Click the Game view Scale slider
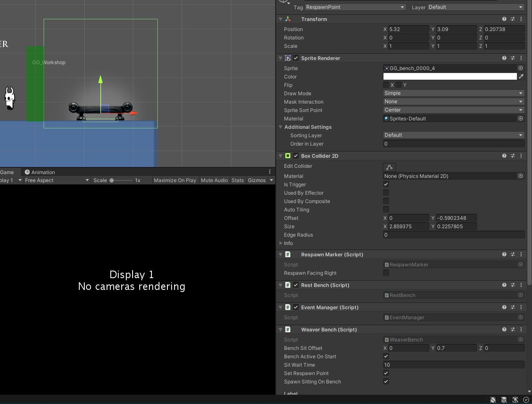 pos(121,180)
